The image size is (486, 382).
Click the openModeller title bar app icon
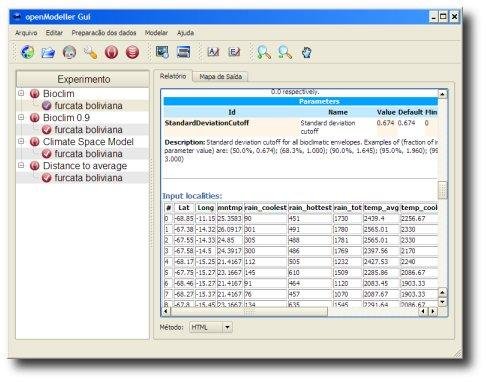pos(17,16)
